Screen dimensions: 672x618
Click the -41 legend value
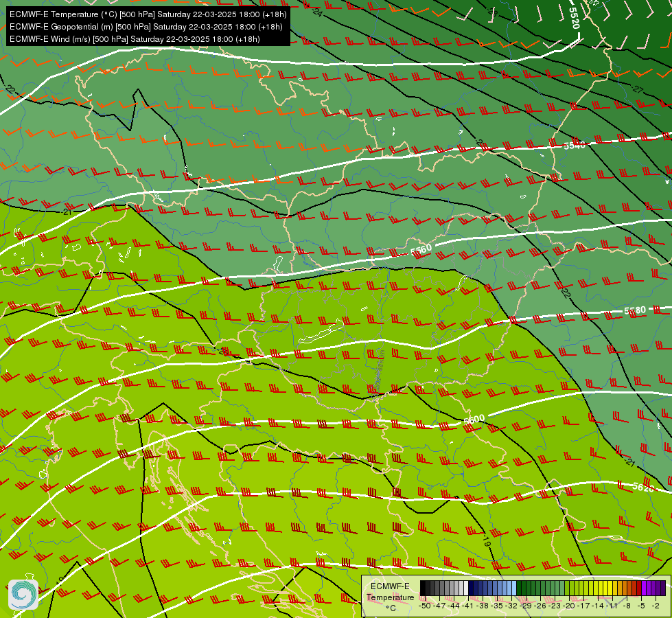coord(468,606)
